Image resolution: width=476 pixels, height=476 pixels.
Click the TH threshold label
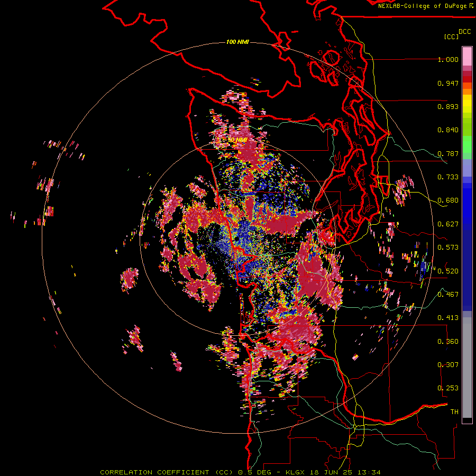click(454, 412)
